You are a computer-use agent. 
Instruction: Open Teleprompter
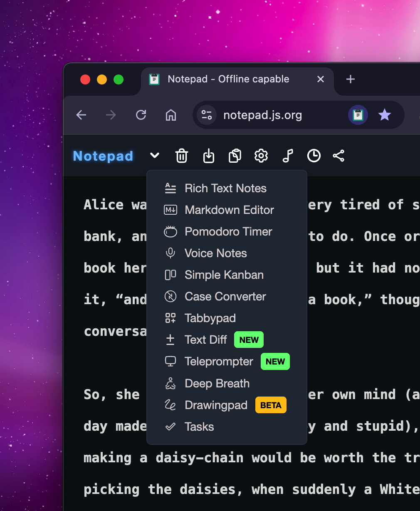227,362
